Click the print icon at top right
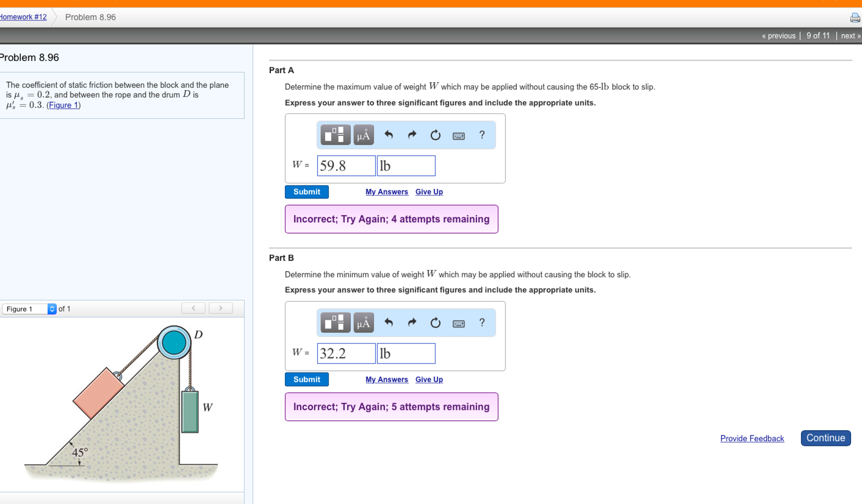The width and height of the screenshot is (862, 504). pyautogui.click(x=854, y=18)
